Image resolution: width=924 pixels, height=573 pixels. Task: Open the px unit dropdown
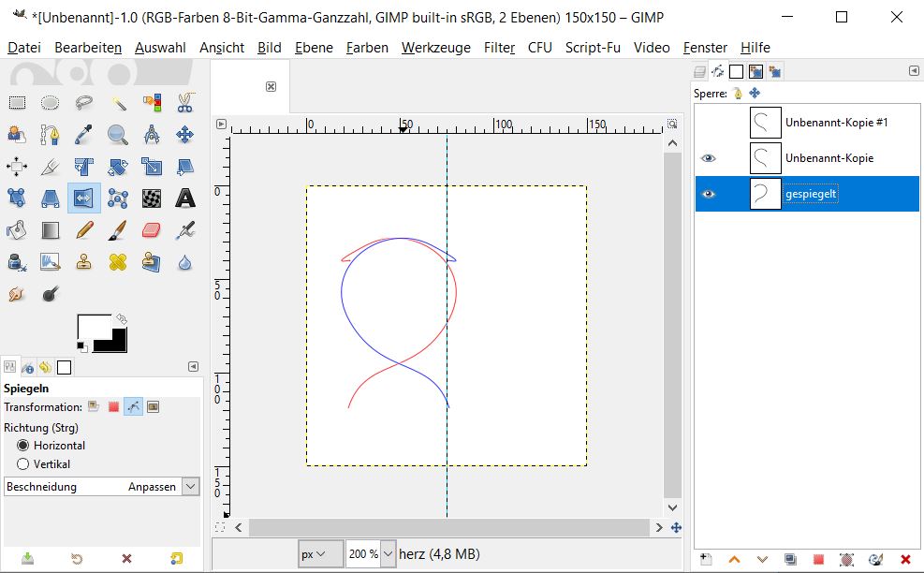coord(321,554)
